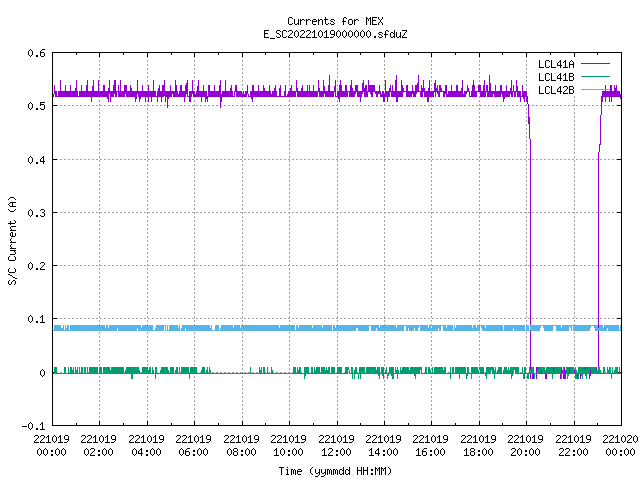Click the purple falling edge after 20:00
640x480 pixels.
[x=530, y=245]
